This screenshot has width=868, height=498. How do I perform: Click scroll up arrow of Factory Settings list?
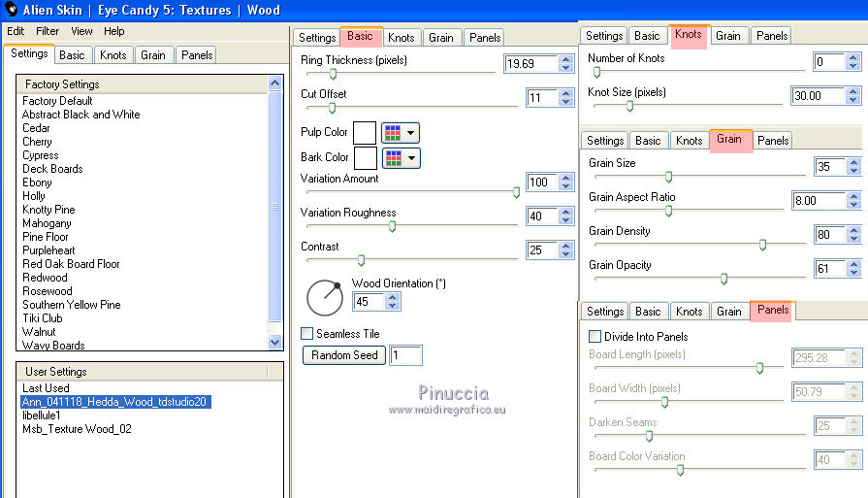pyautogui.click(x=274, y=83)
